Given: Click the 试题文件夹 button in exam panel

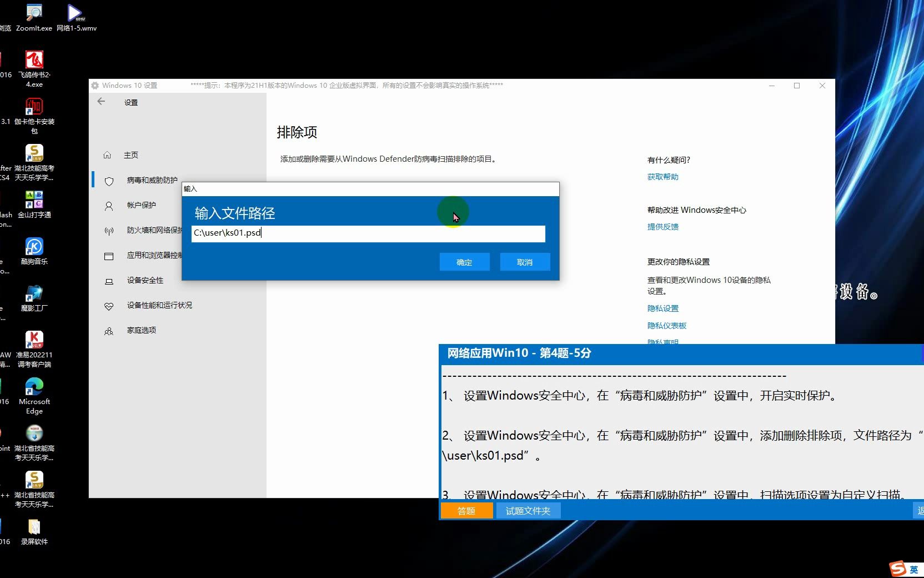Looking at the screenshot, I should (x=528, y=511).
